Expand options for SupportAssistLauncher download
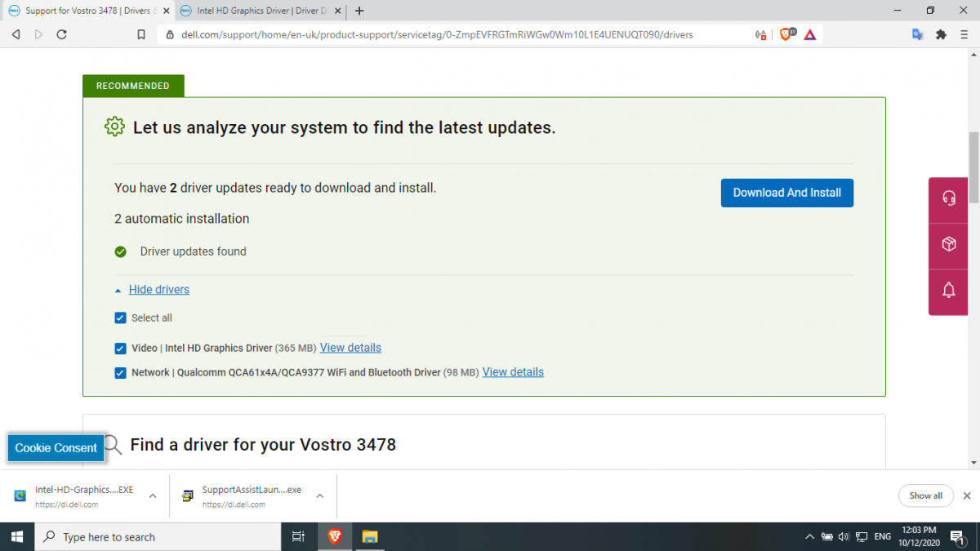Image resolution: width=980 pixels, height=551 pixels. click(x=320, y=495)
